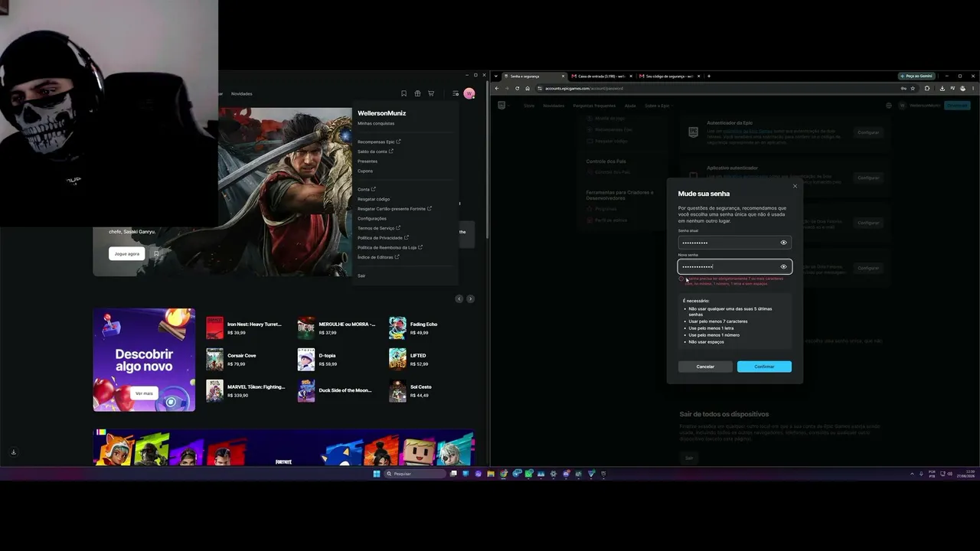Open Política de Reembolso da Loja
Image resolution: width=980 pixels, height=551 pixels.
390,247
